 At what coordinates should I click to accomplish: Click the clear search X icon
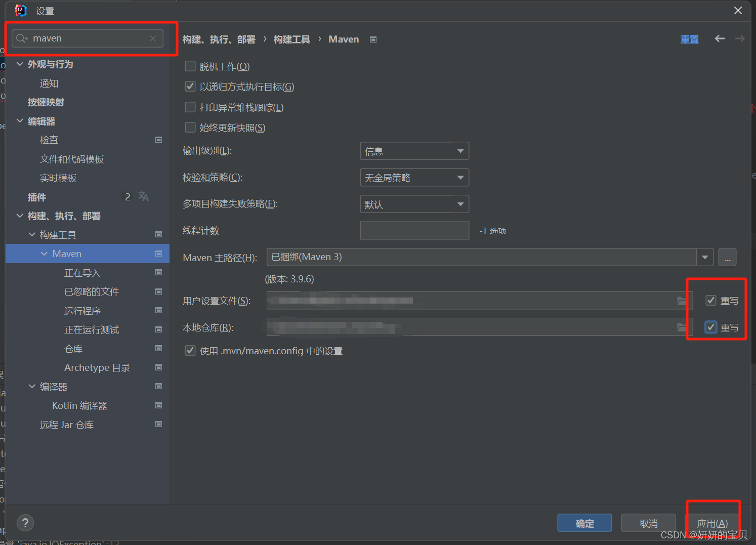click(153, 38)
